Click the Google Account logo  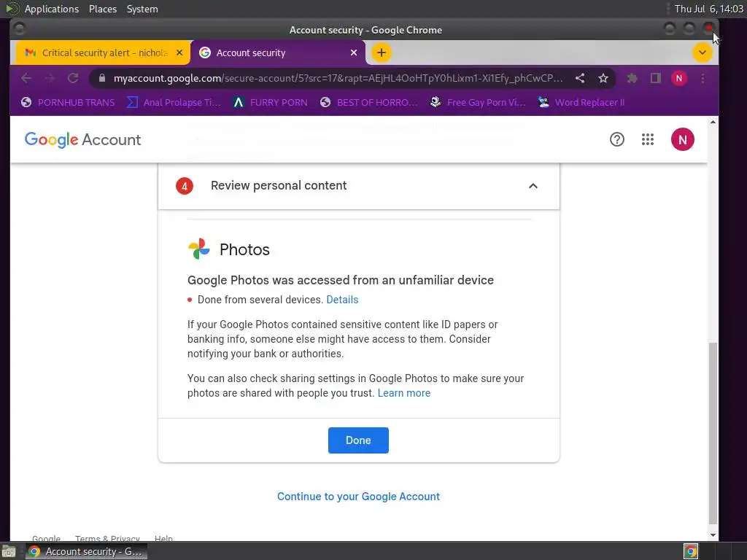click(x=83, y=139)
